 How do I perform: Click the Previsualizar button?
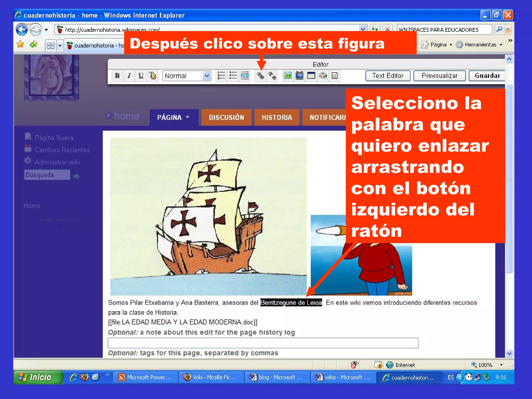point(440,76)
